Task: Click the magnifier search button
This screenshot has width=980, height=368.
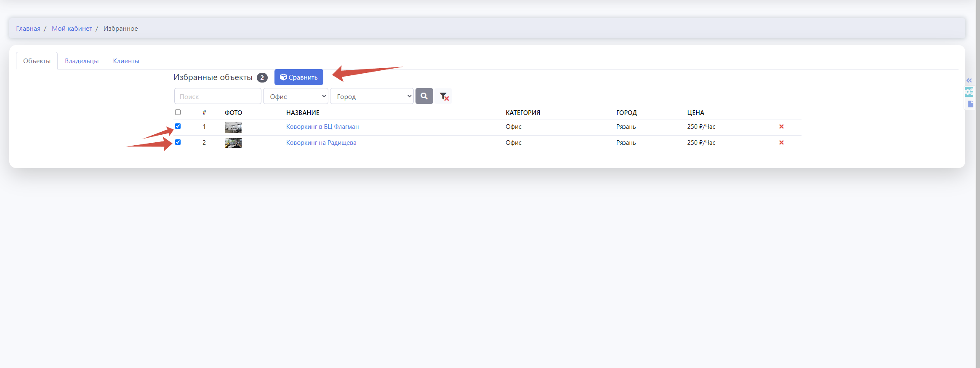Action: pyautogui.click(x=424, y=96)
